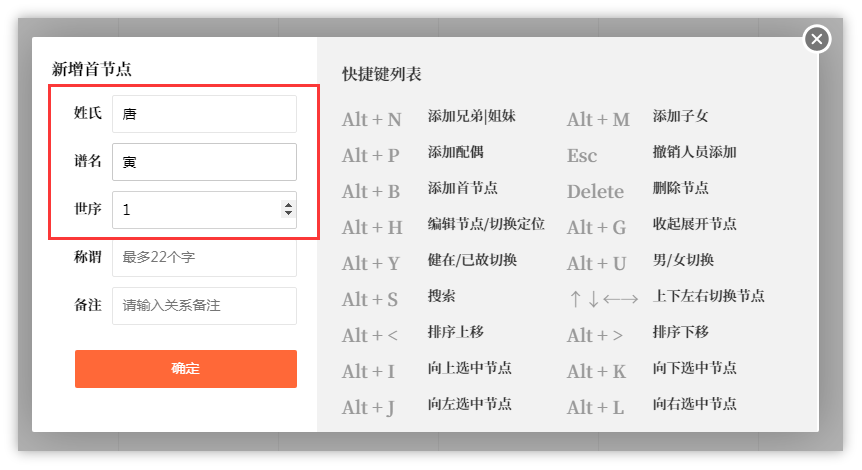Viewport: 862px width, 470px height.
Task: Click the 删除节点 label
Action: click(x=681, y=188)
